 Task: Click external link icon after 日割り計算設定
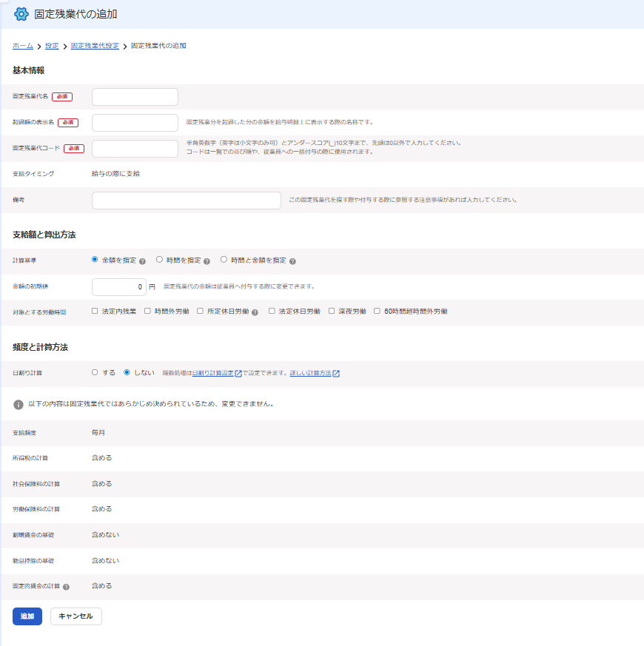pyautogui.click(x=238, y=373)
